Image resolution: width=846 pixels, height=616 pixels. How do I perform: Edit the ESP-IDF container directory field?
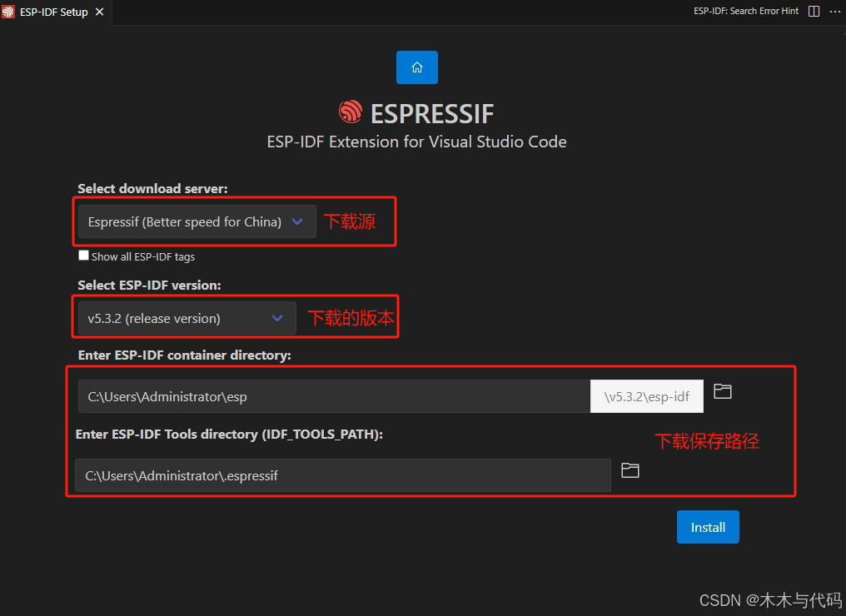[334, 396]
